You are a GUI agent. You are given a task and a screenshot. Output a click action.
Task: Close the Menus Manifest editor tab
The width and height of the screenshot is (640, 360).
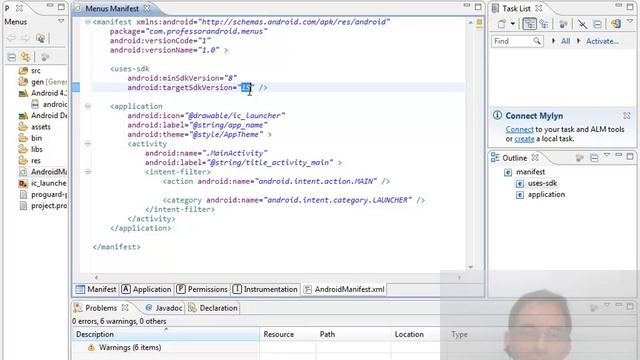[x=147, y=8]
